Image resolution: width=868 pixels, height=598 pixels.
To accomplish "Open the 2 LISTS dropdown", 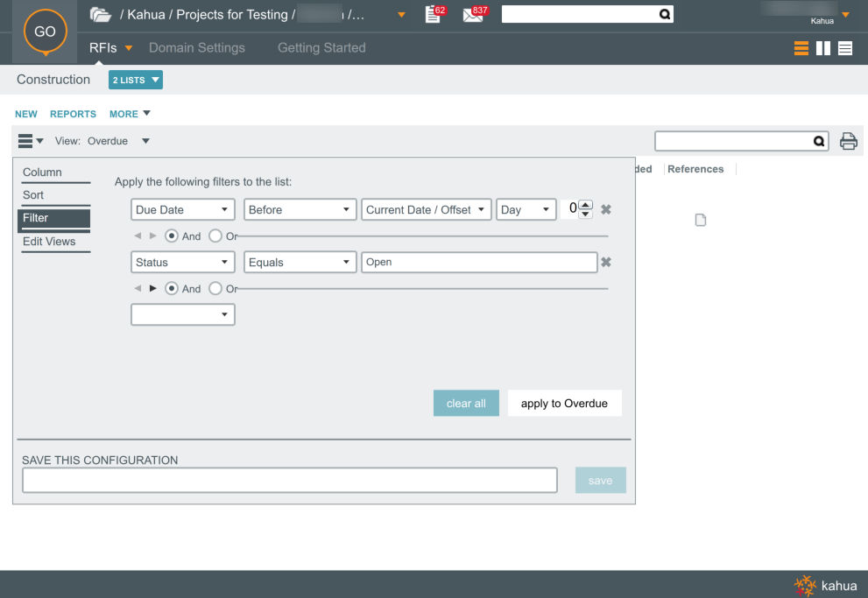I will 136,81.
